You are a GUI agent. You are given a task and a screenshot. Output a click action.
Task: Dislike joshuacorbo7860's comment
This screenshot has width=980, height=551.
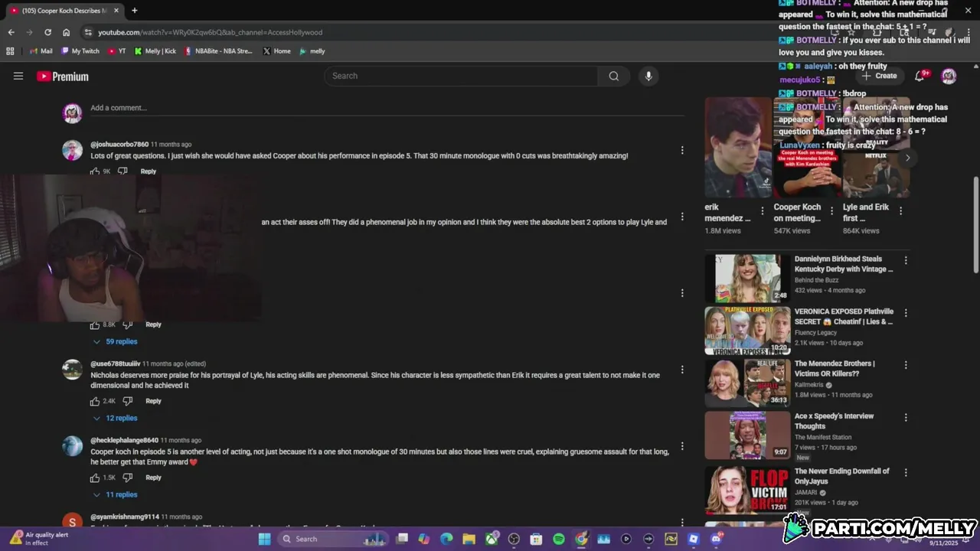122,171
